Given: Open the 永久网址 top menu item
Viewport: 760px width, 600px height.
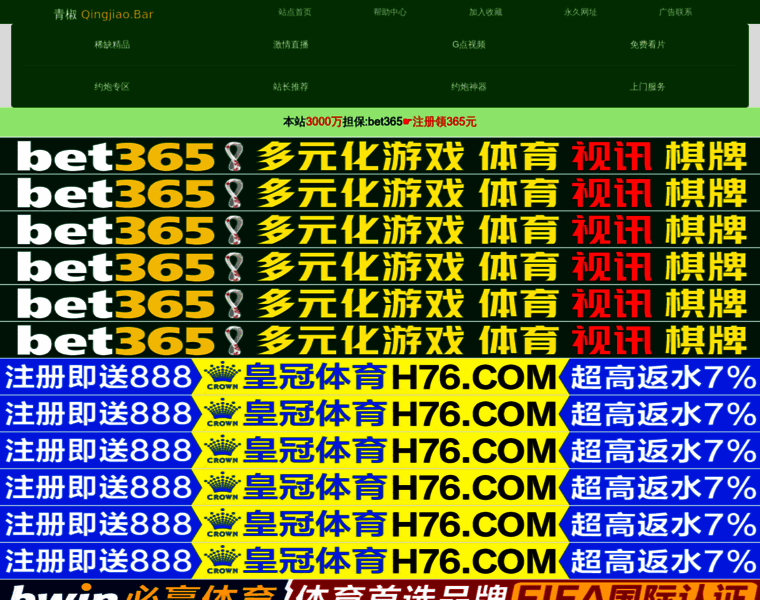Looking at the screenshot, I should point(580,12).
